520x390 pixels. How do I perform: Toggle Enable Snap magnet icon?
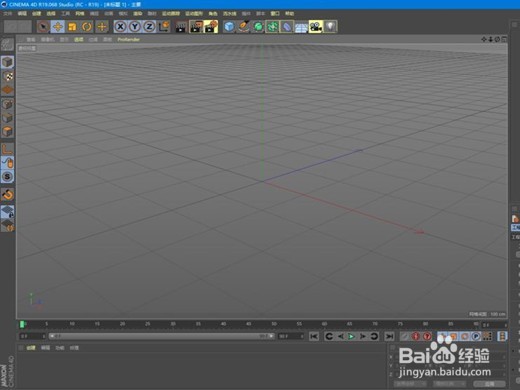point(7,195)
